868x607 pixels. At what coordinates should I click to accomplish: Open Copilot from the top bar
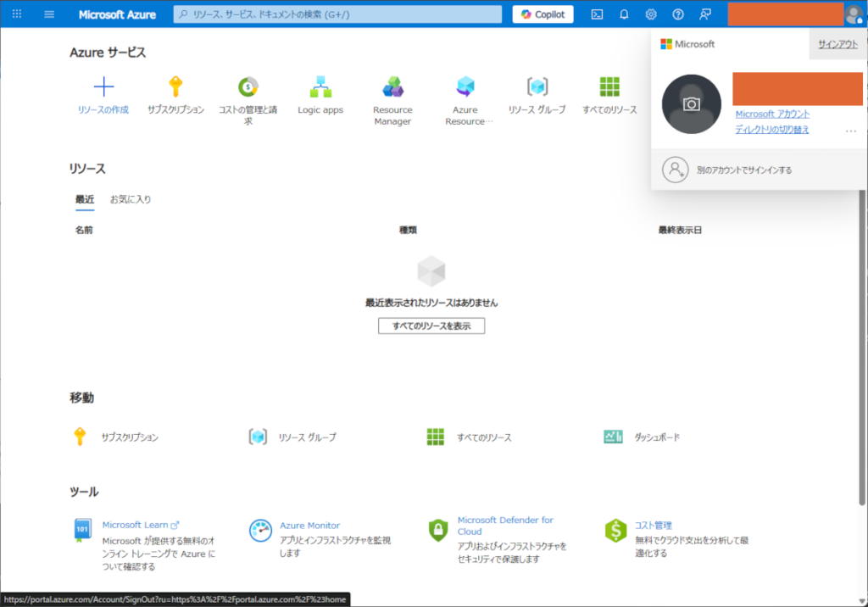pos(543,14)
